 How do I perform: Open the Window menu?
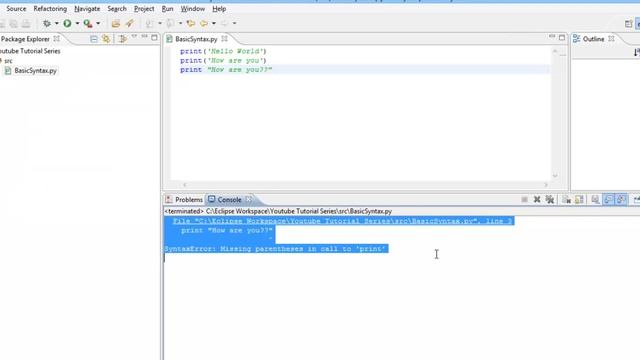[193, 9]
